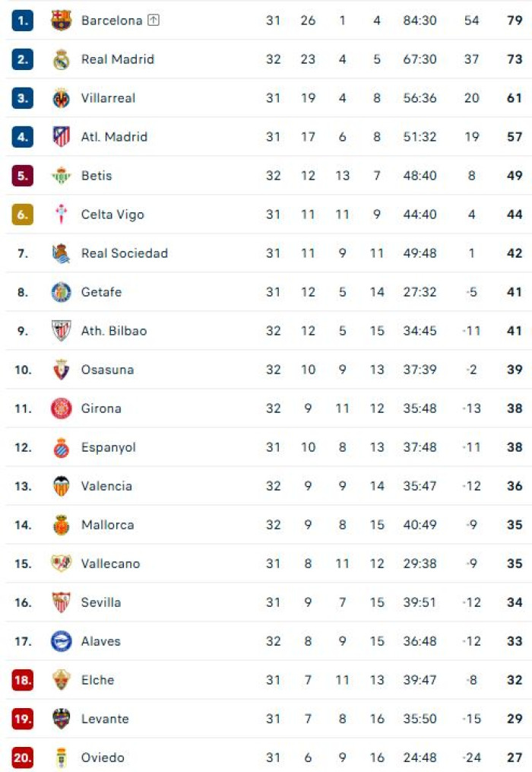Click the promotion arrow icon beside Barcelona
The height and width of the screenshot is (772, 532).
154,21
